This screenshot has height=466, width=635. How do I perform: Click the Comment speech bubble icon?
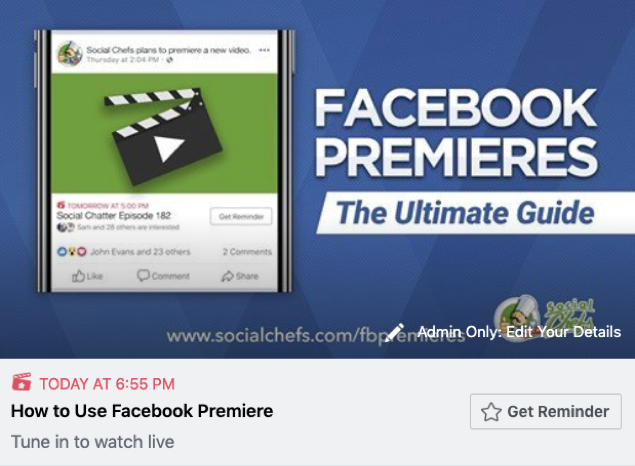pos(143,275)
